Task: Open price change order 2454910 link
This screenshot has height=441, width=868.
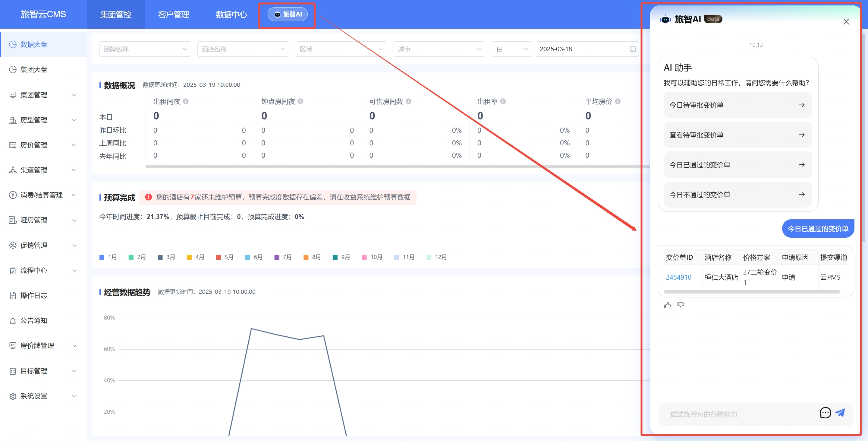Action: 679,277
